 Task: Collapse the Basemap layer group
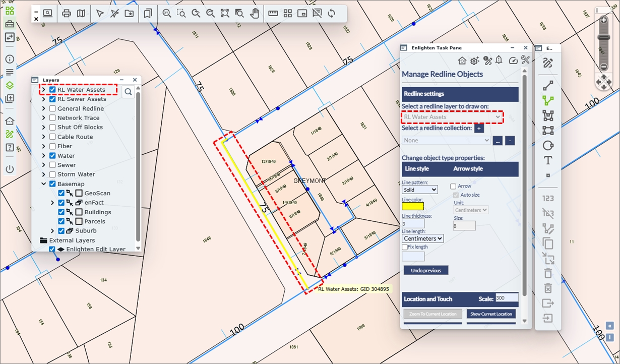pyautogui.click(x=44, y=184)
